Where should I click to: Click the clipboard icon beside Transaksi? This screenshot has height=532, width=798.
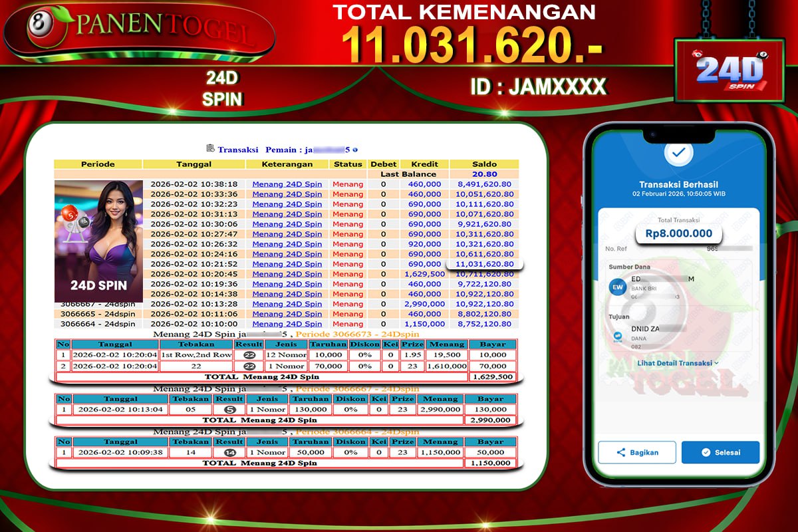(x=211, y=149)
